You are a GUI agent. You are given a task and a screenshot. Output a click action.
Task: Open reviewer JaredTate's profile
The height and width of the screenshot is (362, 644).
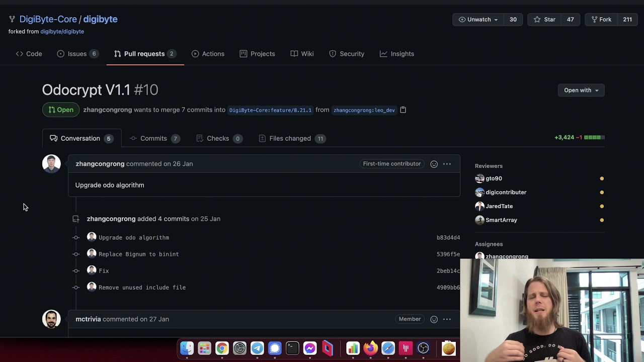[x=499, y=206]
